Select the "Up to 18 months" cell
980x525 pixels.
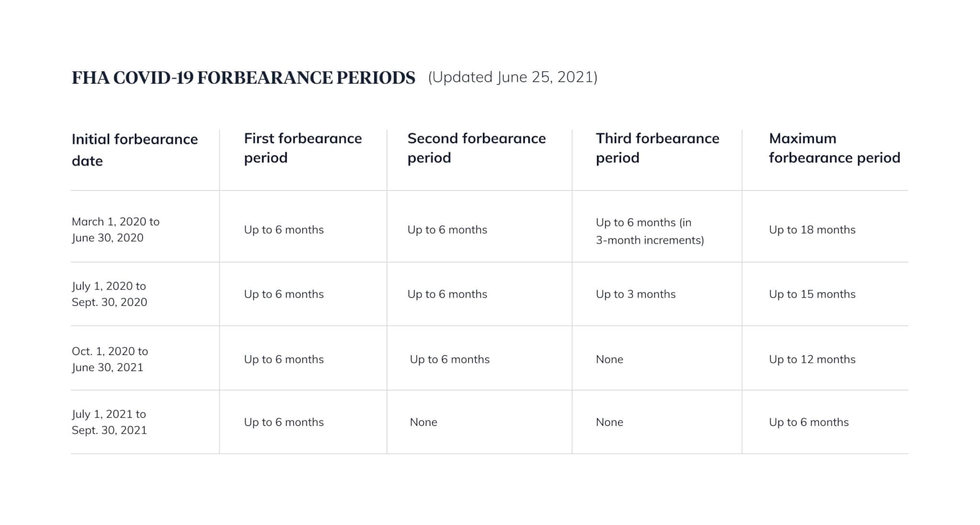(x=812, y=230)
